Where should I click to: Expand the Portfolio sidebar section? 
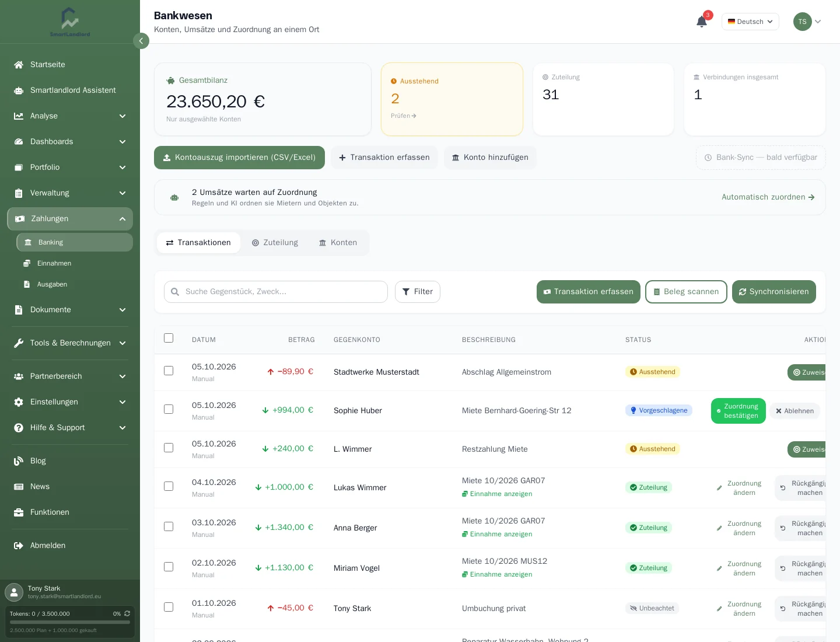[x=70, y=168]
